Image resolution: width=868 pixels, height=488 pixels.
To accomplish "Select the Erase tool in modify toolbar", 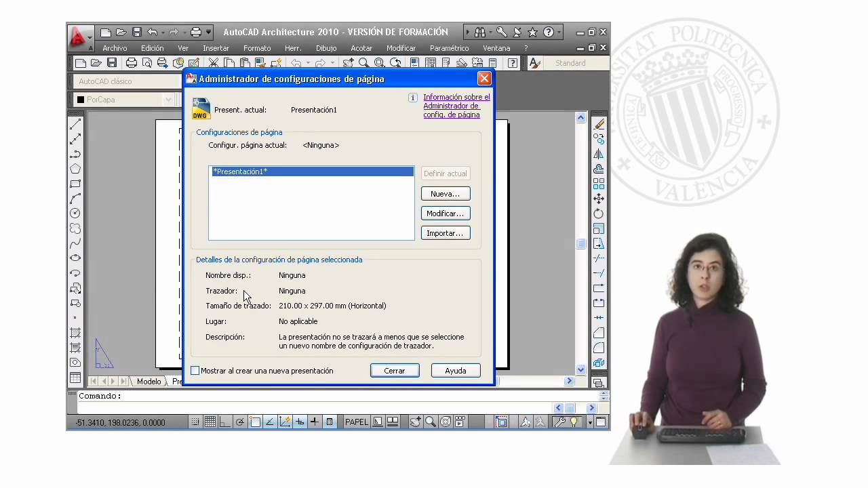I will (x=599, y=124).
